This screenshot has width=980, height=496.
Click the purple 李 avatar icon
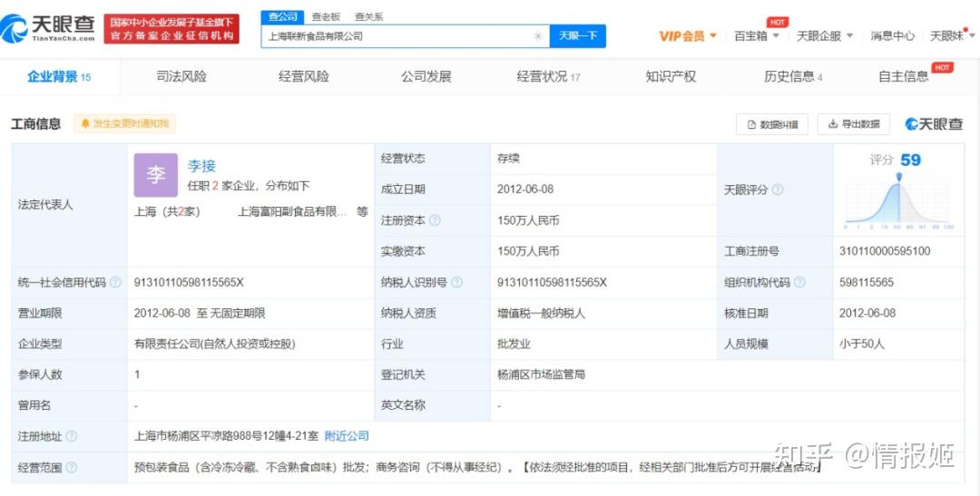point(156,175)
